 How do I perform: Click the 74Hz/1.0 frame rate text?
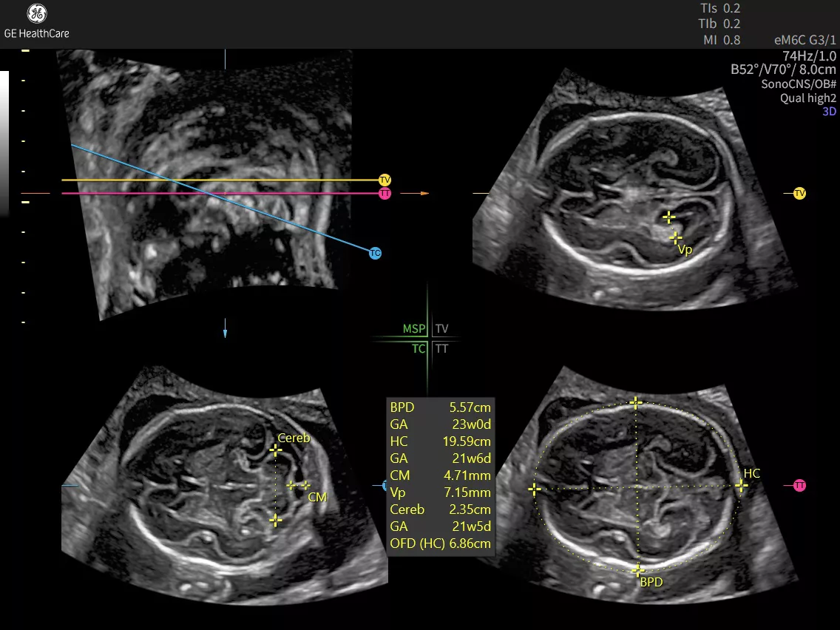click(809, 55)
